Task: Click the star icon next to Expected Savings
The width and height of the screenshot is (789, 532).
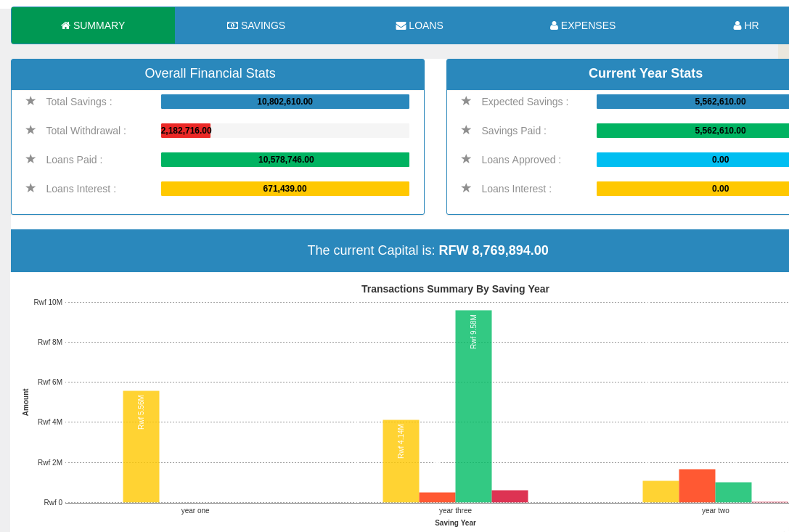Action: coord(466,101)
